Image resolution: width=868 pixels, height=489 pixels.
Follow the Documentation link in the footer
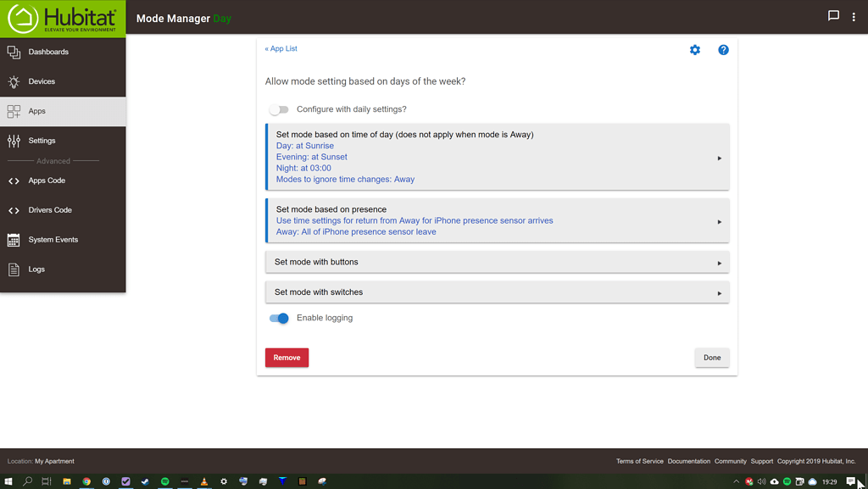(689, 461)
